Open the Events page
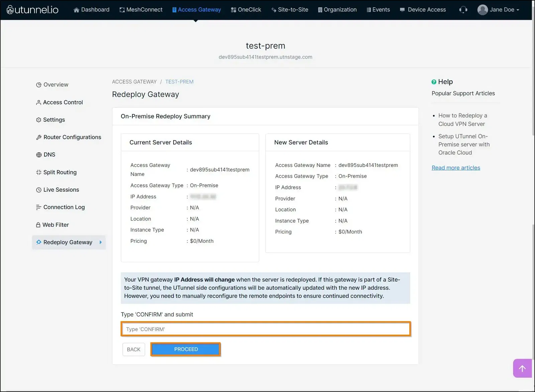 (378, 10)
